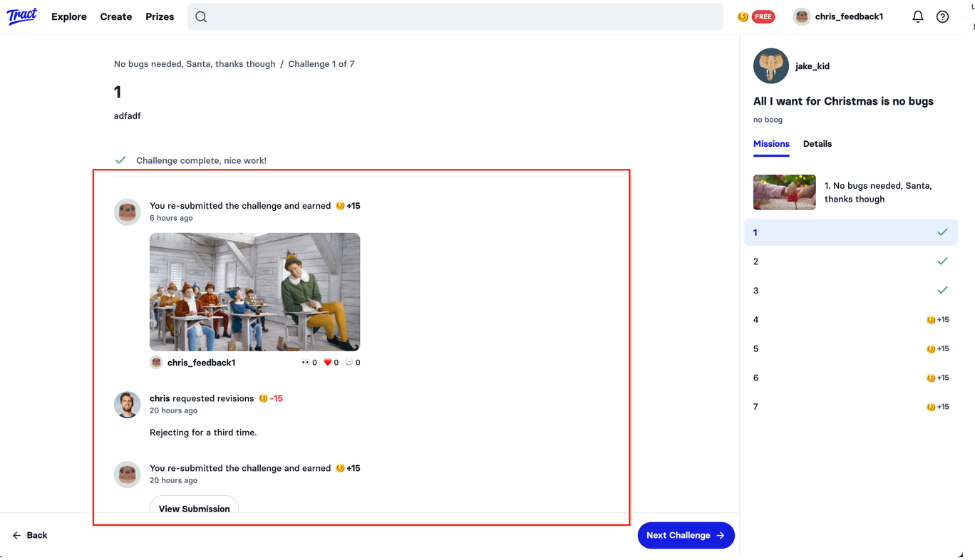Image resolution: width=975 pixels, height=560 pixels.
Task: Click the coin icon on challenge 5
Action: [931, 349]
